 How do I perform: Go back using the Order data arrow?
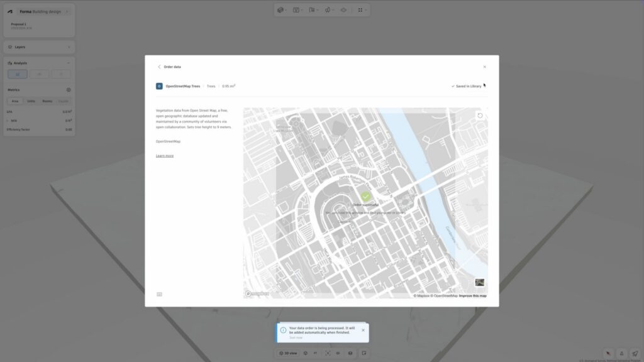[159, 67]
